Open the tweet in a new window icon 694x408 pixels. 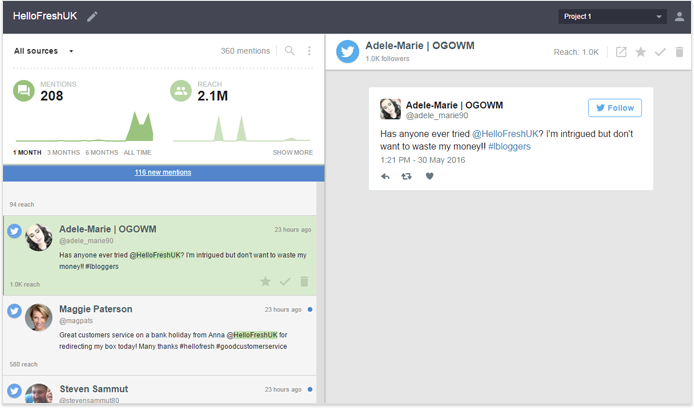click(621, 52)
